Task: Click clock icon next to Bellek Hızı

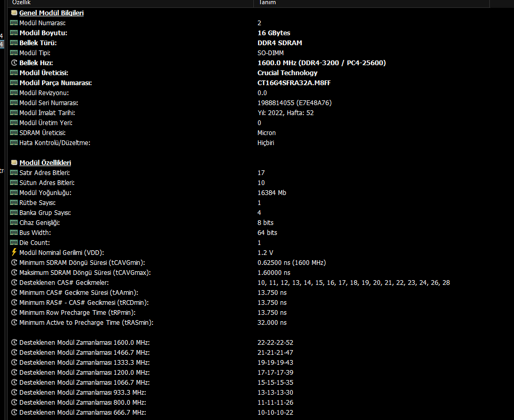Action: coord(14,63)
